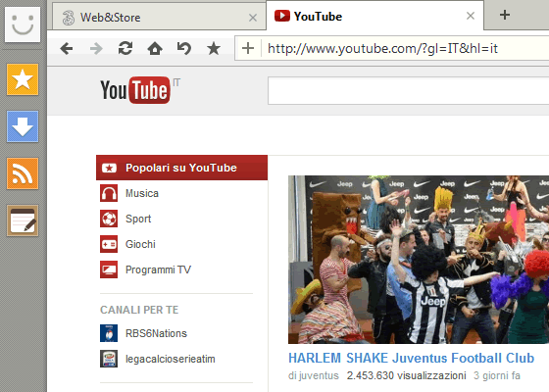Click the Popolari star badge icon
549x392 pixels.
point(109,168)
